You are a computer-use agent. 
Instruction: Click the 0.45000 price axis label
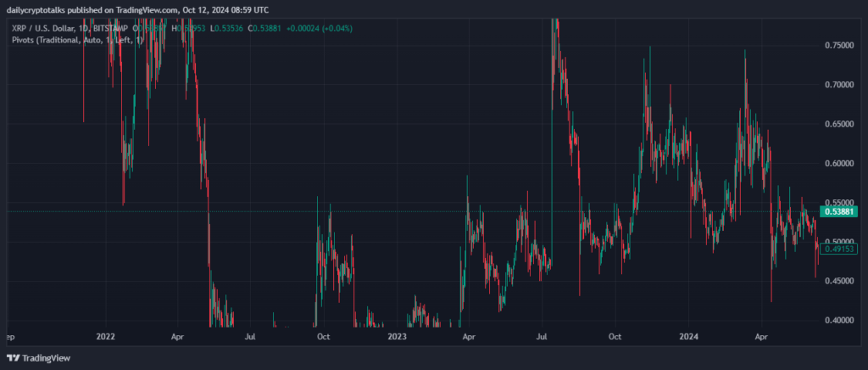[x=838, y=281]
